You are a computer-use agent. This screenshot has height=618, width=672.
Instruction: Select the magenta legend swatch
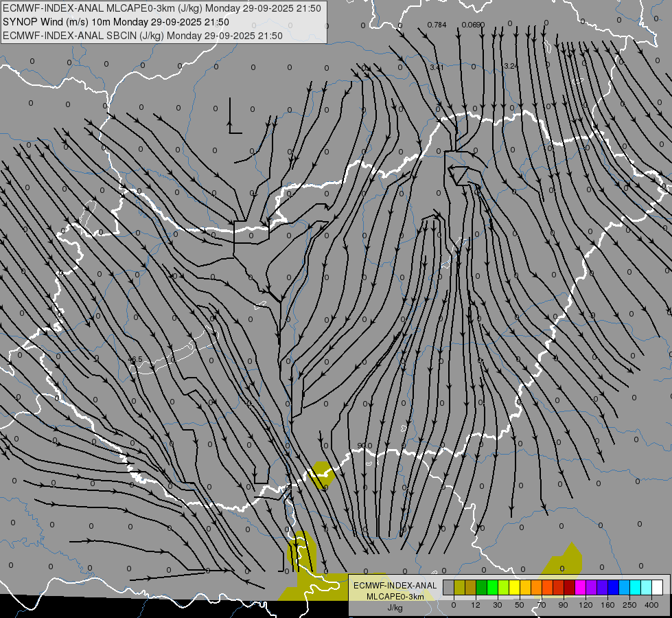[x=580, y=587]
